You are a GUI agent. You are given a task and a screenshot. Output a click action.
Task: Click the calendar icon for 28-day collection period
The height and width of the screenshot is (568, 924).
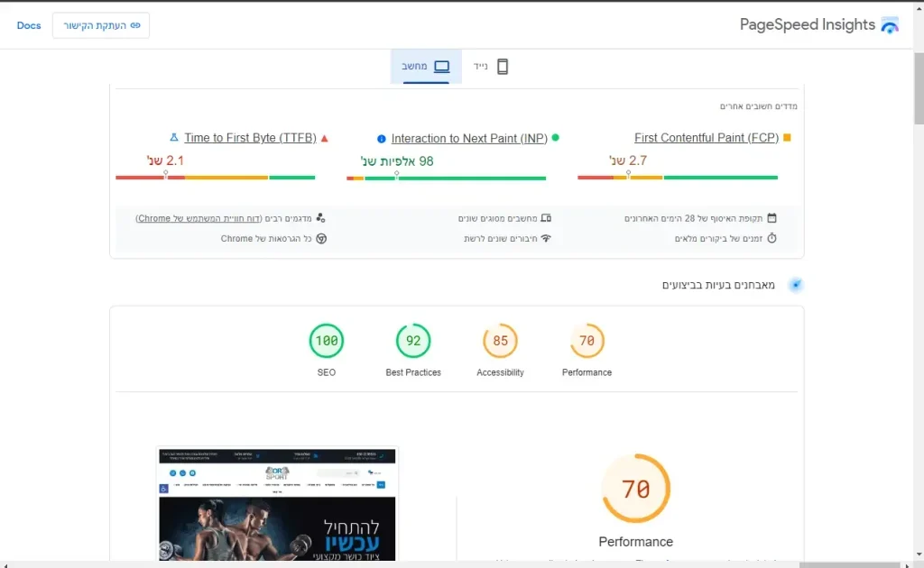[x=772, y=218]
